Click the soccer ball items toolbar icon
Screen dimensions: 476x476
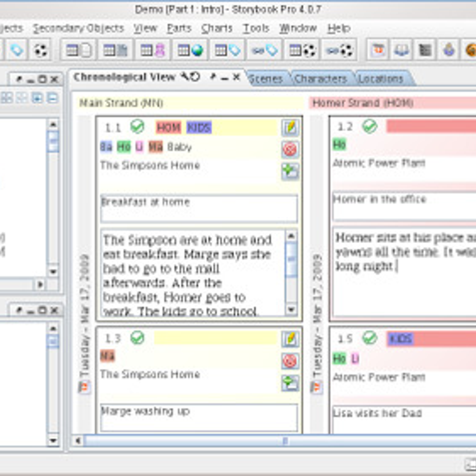[40, 50]
